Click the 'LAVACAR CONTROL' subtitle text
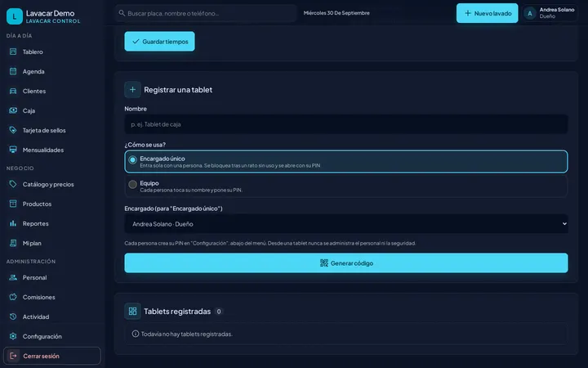Screen dimensions: 588x368 [x=53, y=21]
